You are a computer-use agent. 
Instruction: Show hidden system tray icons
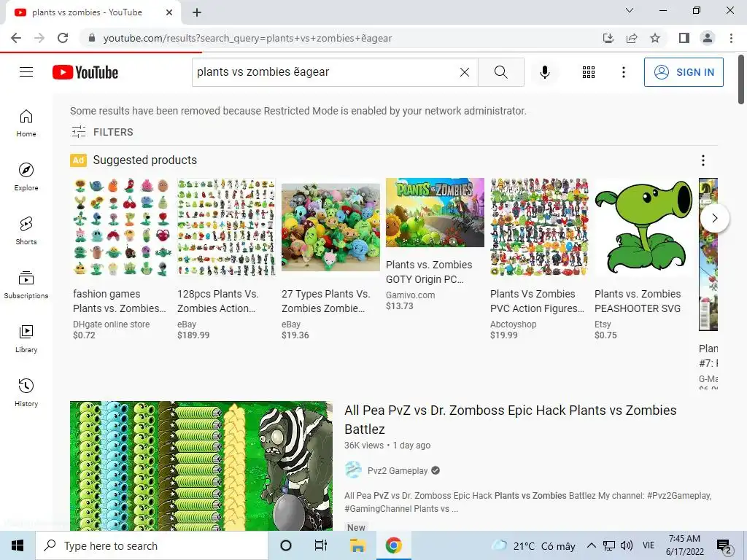pos(591,545)
